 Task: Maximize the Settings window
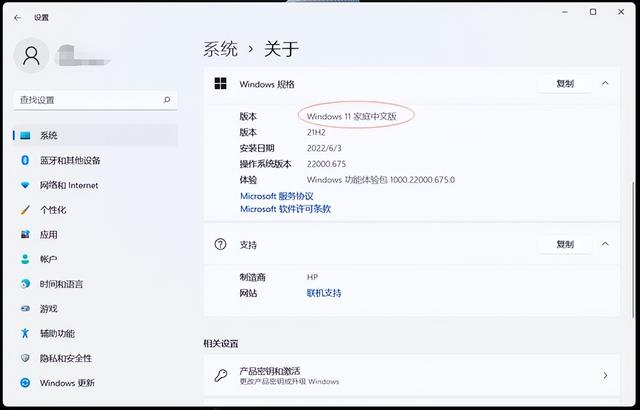(x=593, y=12)
